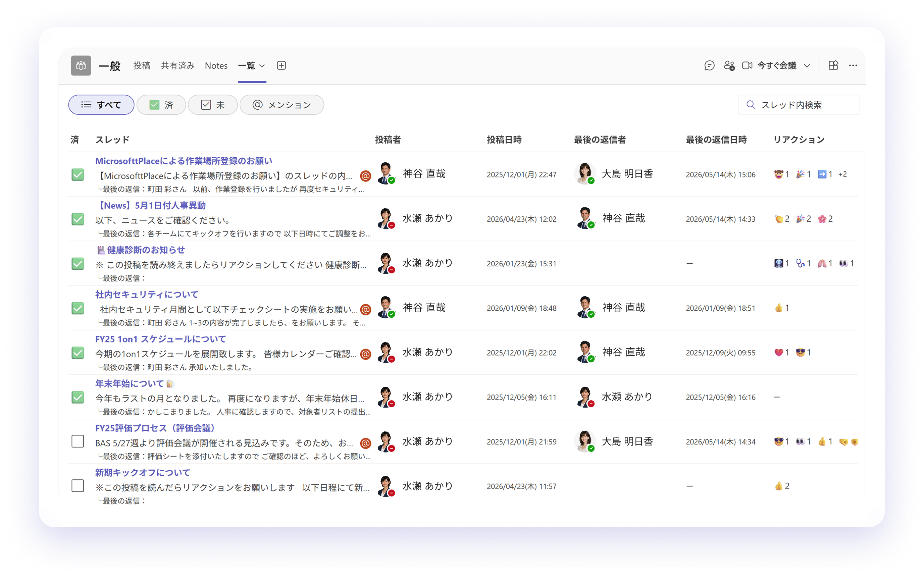Click the 一般 channel team icon

81,65
